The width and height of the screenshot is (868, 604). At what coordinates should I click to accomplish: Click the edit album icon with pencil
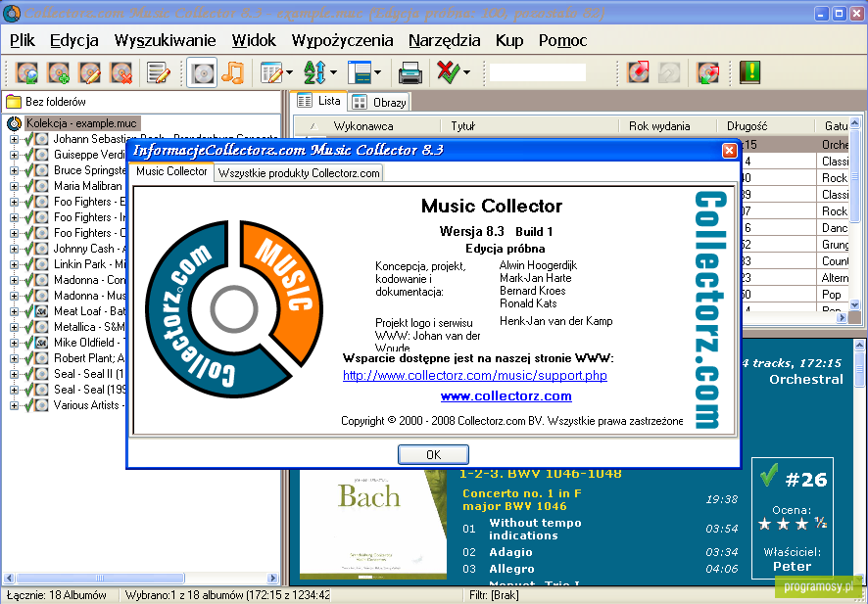tap(90, 72)
